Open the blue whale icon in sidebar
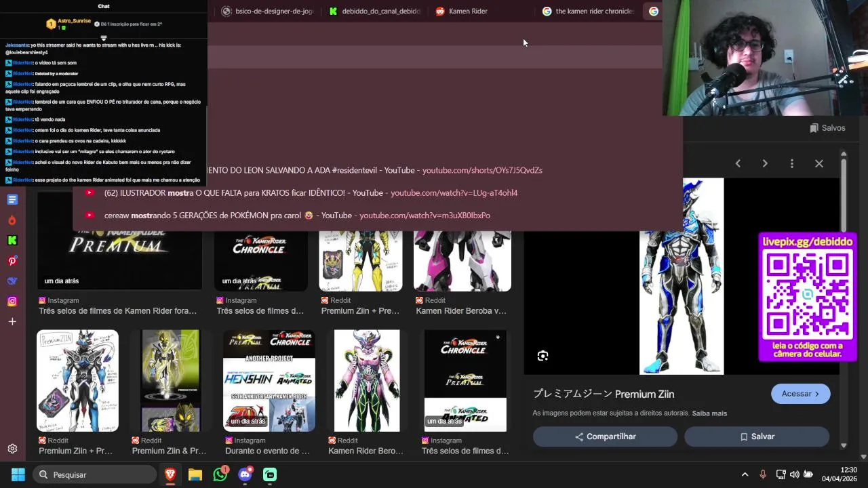Screen dimensions: 868x488 pyautogui.click(x=12, y=281)
